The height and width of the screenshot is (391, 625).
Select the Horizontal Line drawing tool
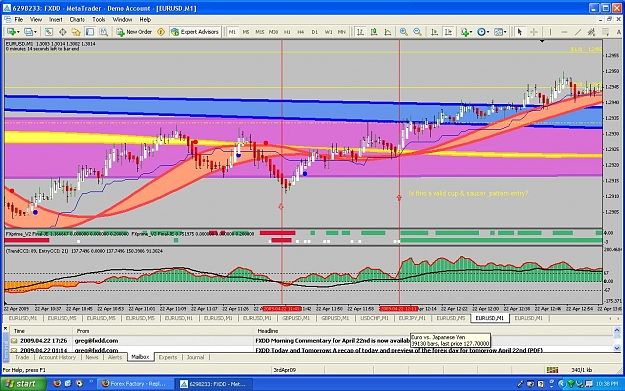click(x=564, y=32)
